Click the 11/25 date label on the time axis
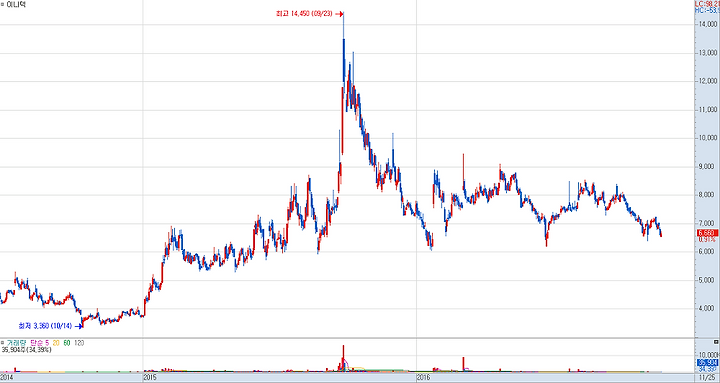The image size is (720, 383). [x=708, y=377]
